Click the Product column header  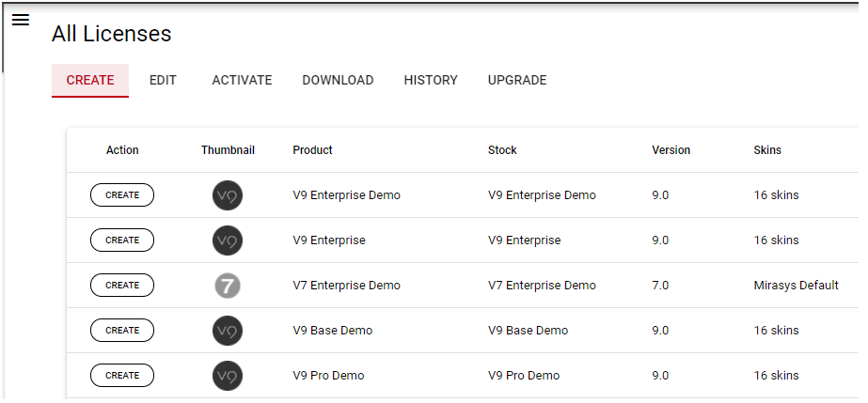312,150
